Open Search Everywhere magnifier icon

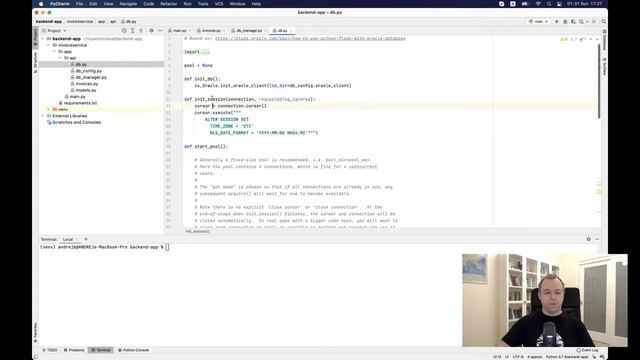[603, 22]
